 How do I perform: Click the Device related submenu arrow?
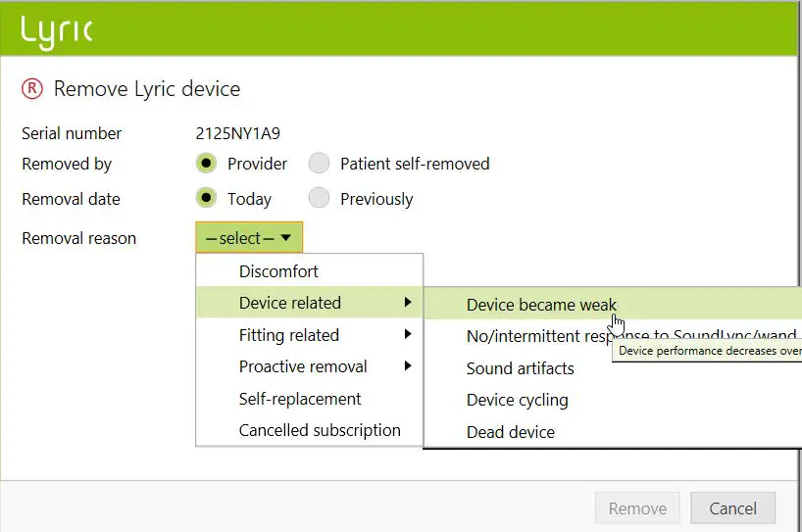tap(408, 302)
